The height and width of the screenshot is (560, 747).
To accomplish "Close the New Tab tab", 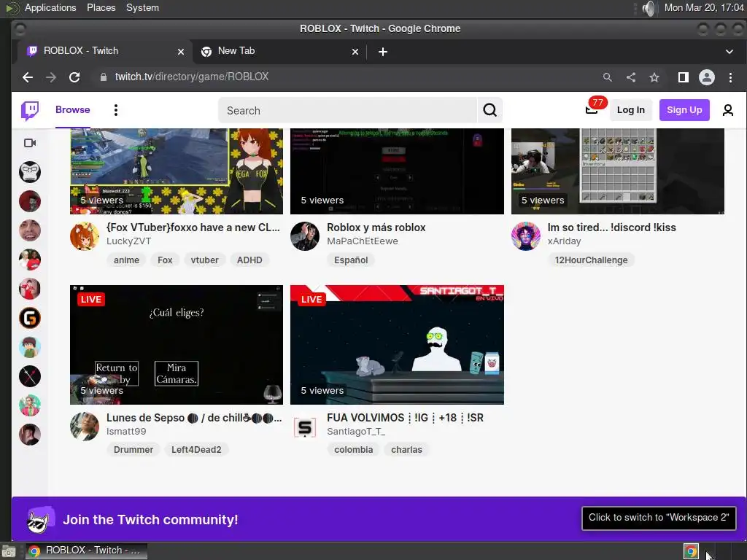I will pos(355,52).
